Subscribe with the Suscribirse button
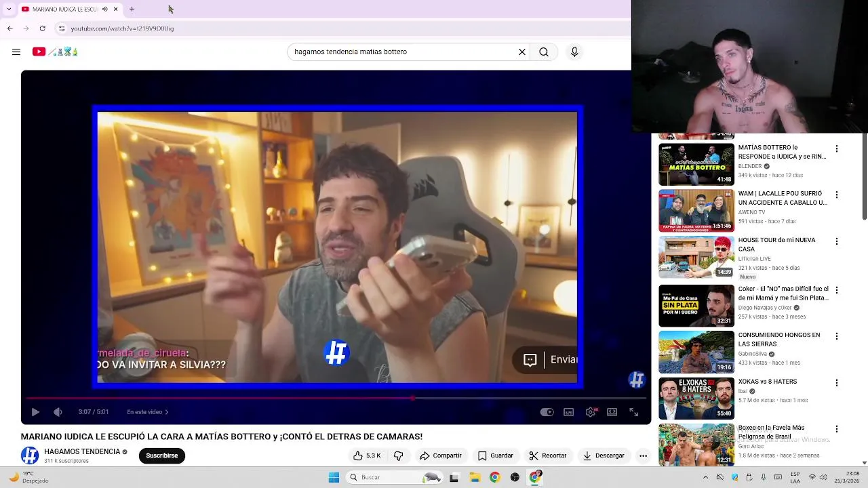This screenshot has width=868, height=488. tap(162, 455)
